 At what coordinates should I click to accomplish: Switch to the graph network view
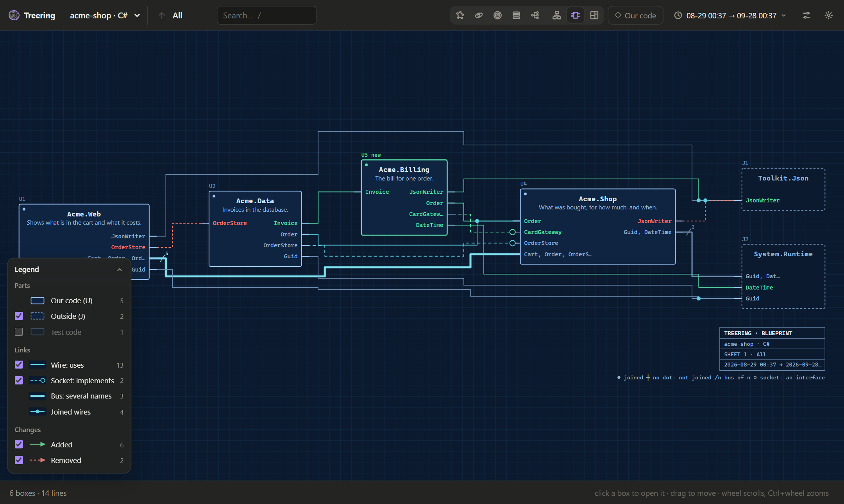460,15
